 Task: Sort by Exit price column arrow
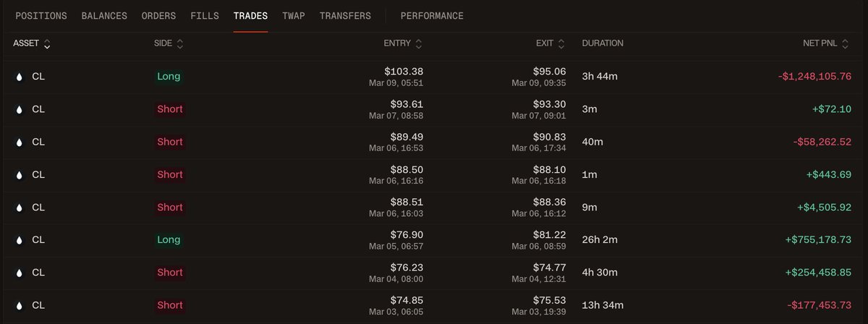[x=561, y=44]
